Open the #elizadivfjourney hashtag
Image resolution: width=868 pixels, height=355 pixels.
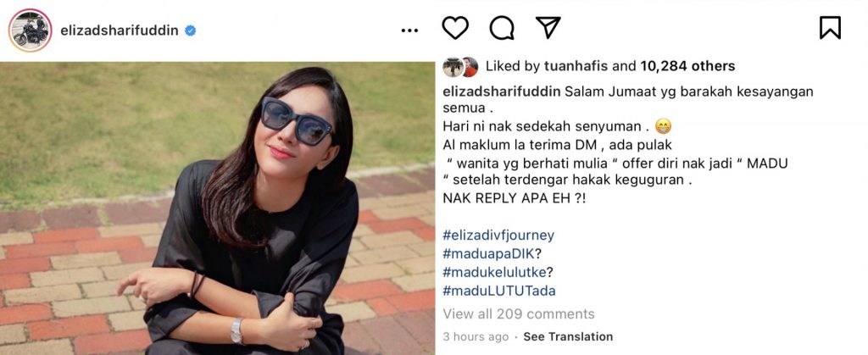pos(498,236)
